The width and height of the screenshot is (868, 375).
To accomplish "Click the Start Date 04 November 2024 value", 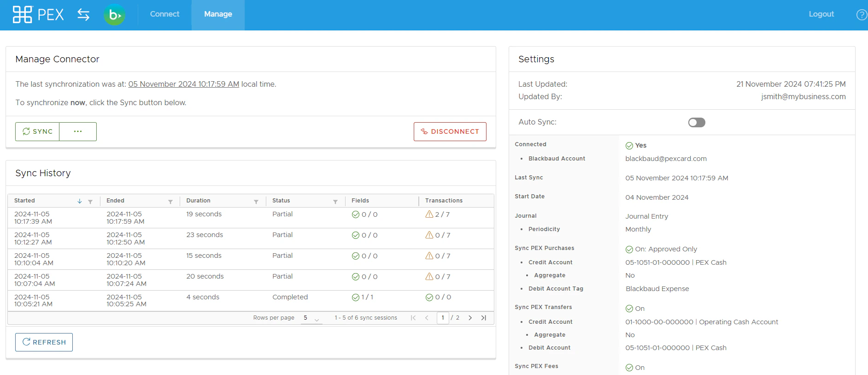I will click(657, 197).
